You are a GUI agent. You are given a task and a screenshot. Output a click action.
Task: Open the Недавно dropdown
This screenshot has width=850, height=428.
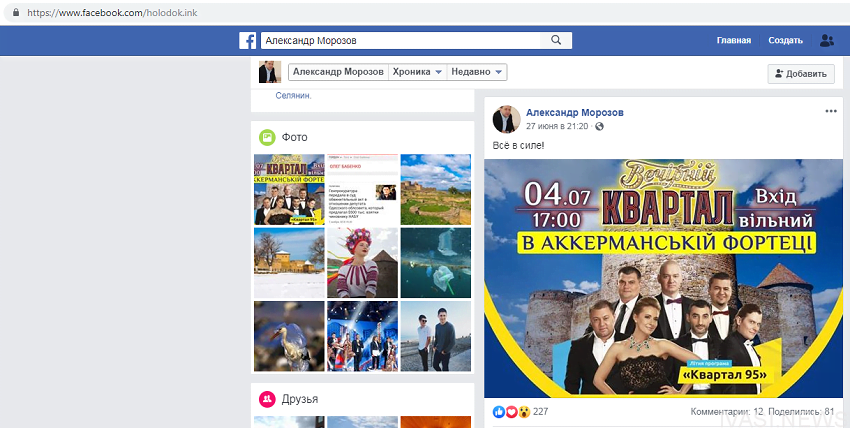pyautogui.click(x=476, y=72)
